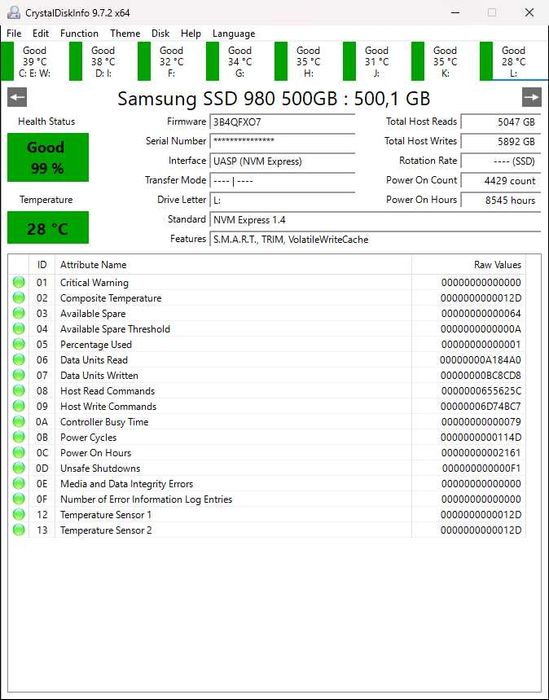Click status icon for Host Read Commands

click(x=19, y=391)
